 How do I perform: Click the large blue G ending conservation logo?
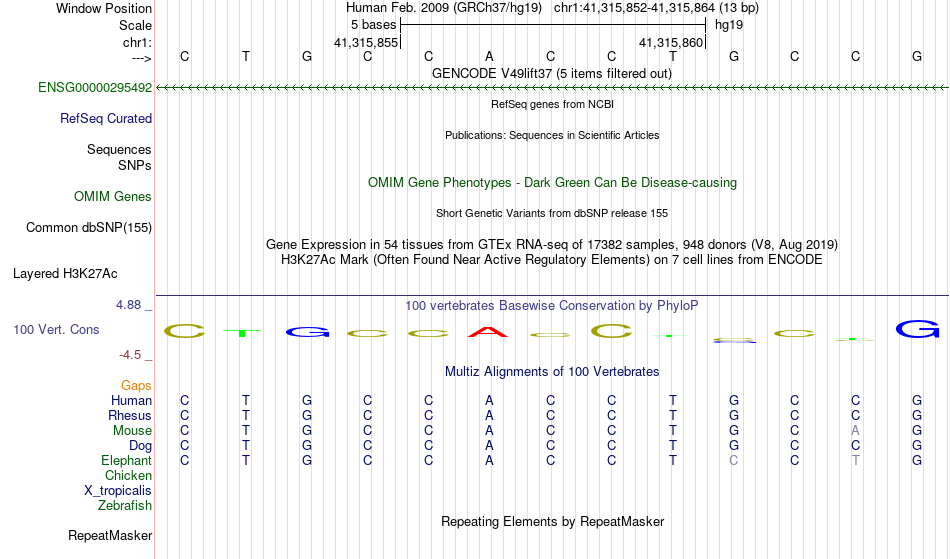(917, 329)
